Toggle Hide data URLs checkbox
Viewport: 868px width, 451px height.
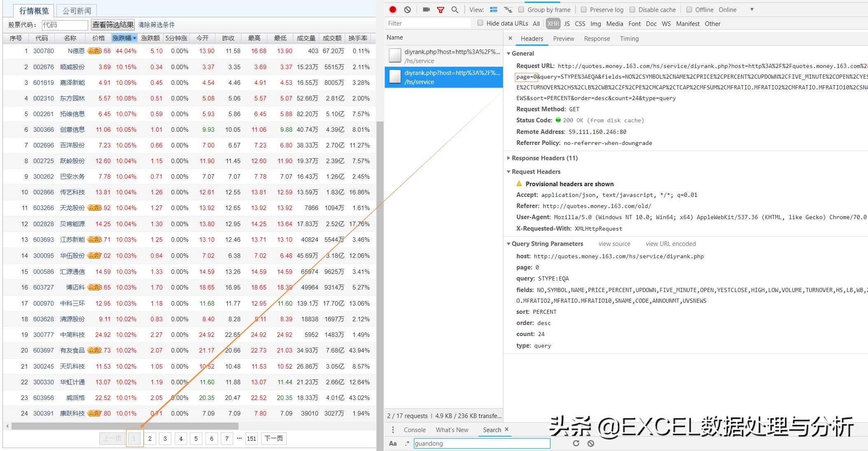point(480,23)
